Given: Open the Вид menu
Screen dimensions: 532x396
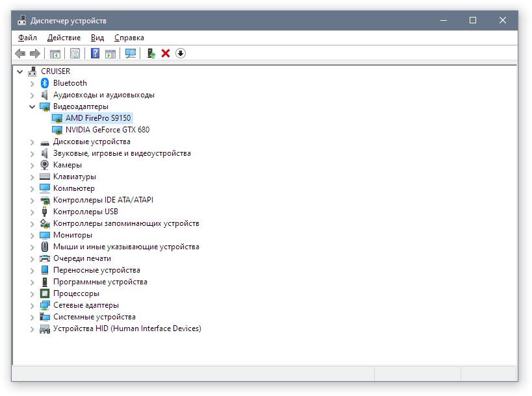Looking at the screenshot, I should [97, 38].
